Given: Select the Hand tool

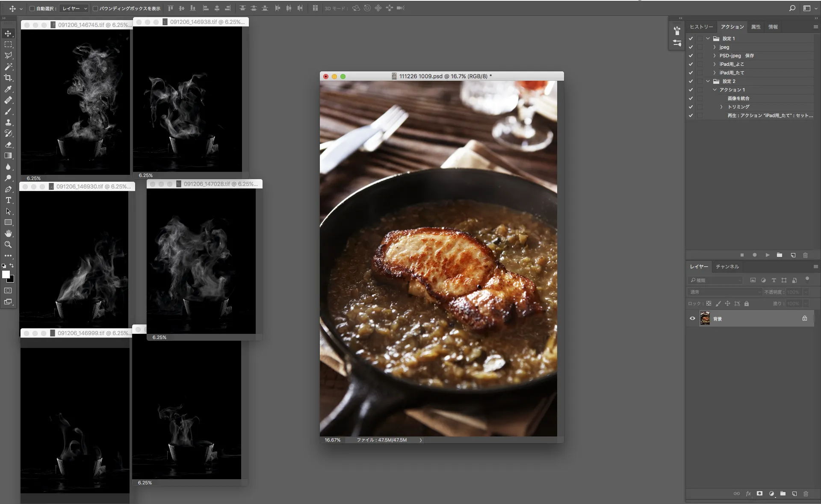Looking at the screenshot, I should click(x=8, y=233).
